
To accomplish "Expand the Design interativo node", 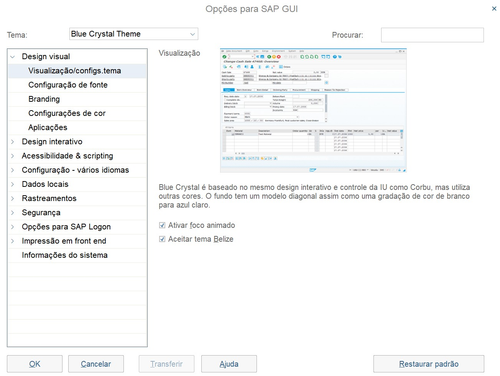I will [13, 142].
